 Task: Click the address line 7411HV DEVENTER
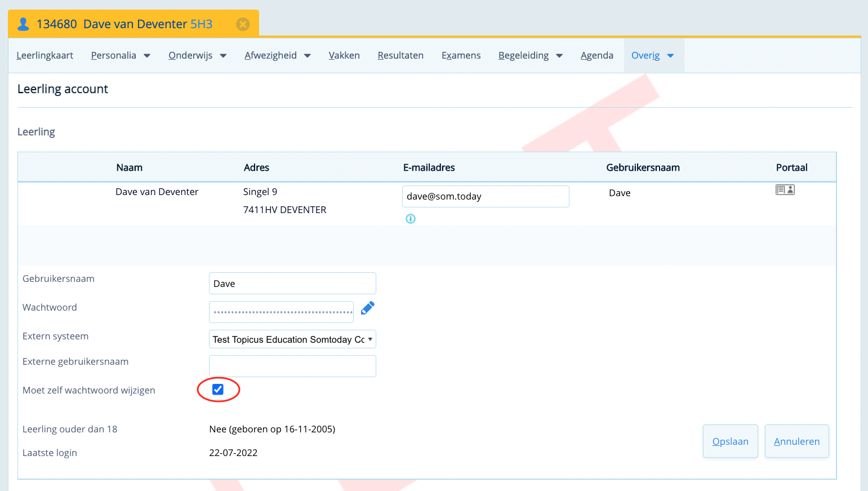[x=285, y=210]
